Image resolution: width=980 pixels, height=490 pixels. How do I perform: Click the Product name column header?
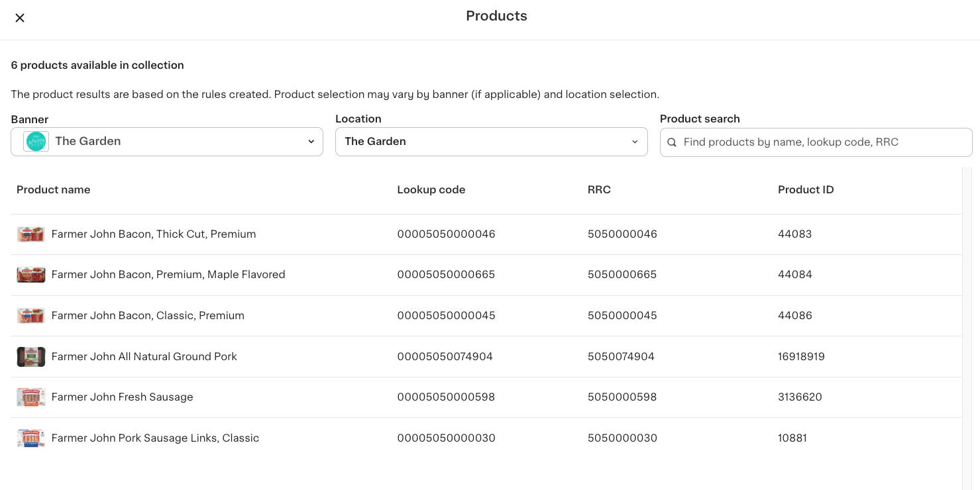(54, 190)
